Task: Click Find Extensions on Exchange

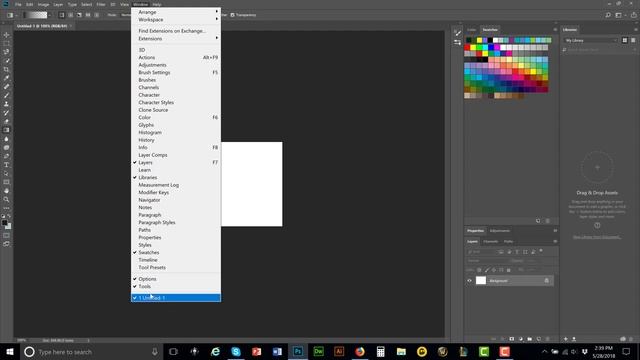Action: coord(176,31)
